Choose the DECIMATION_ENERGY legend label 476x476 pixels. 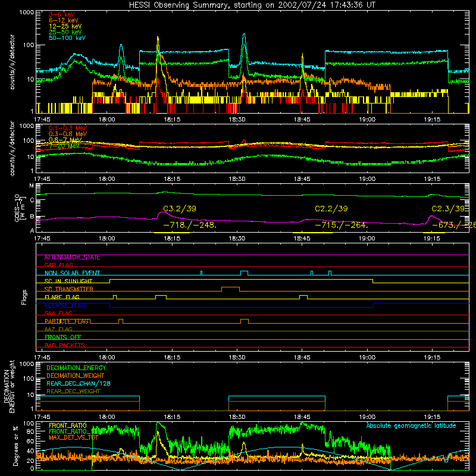point(76,368)
